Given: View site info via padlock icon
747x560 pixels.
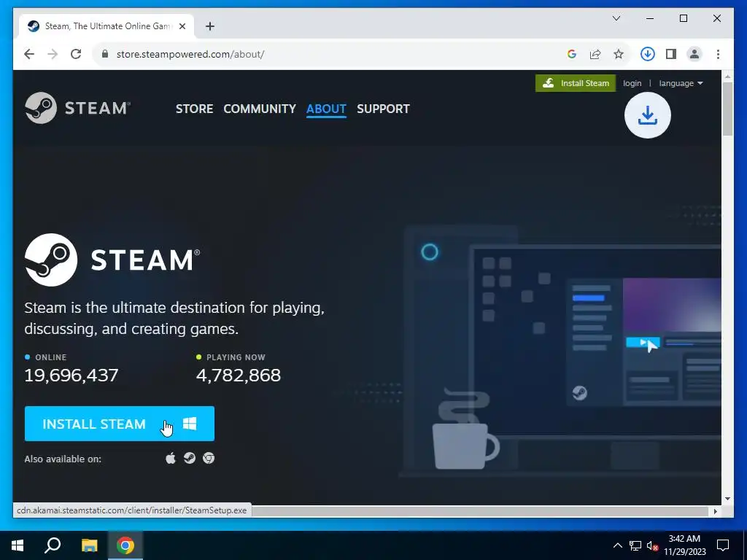Looking at the screenshot, I should pos(105,54).
